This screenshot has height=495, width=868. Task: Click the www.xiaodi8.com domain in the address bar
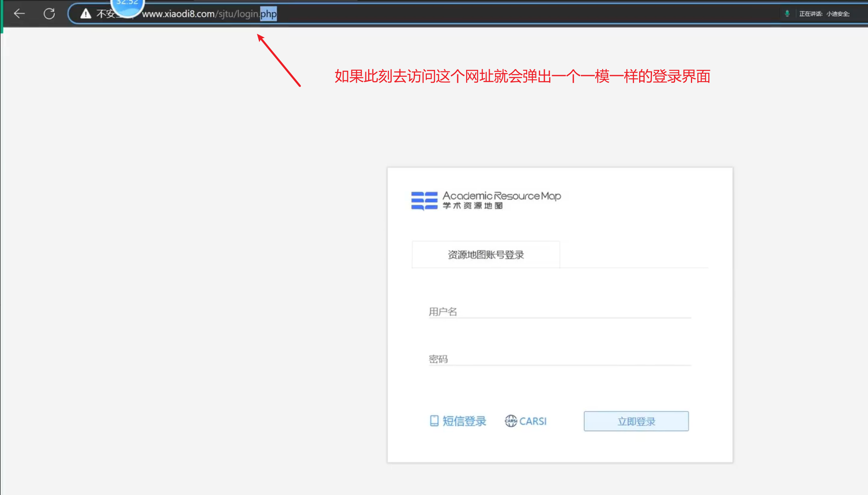coord(178,14)
